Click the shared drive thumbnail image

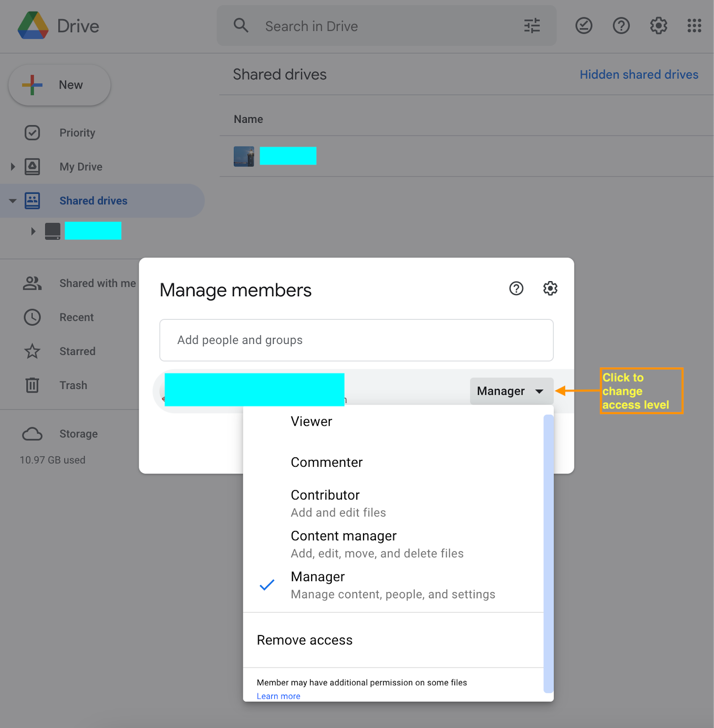coord(244,157)
